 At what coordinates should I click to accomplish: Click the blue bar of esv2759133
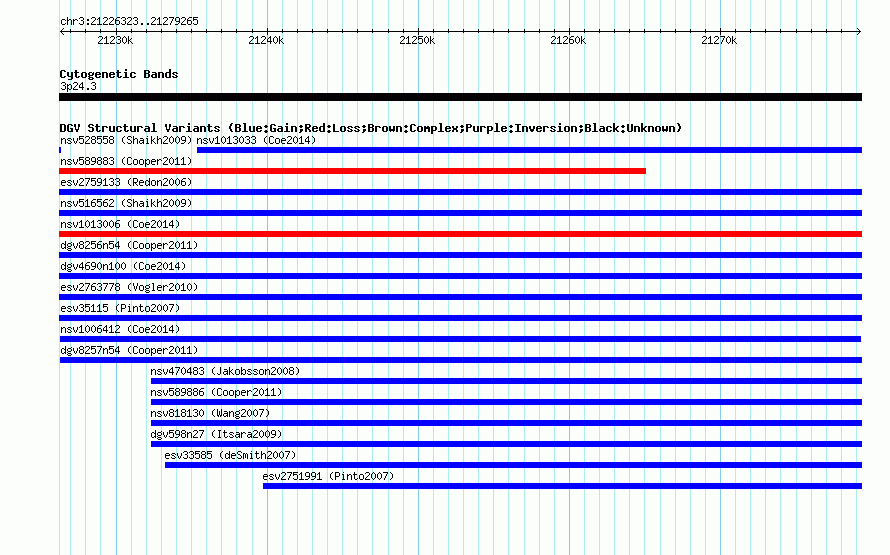point(460,192)
